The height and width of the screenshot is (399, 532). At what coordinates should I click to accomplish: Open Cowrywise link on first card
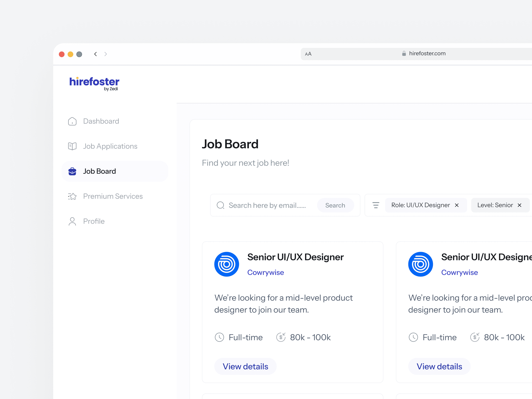click(266, 272)
